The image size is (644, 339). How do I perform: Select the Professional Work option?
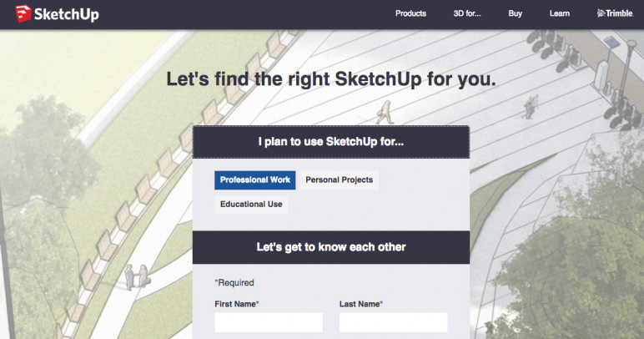coord(255,180)
